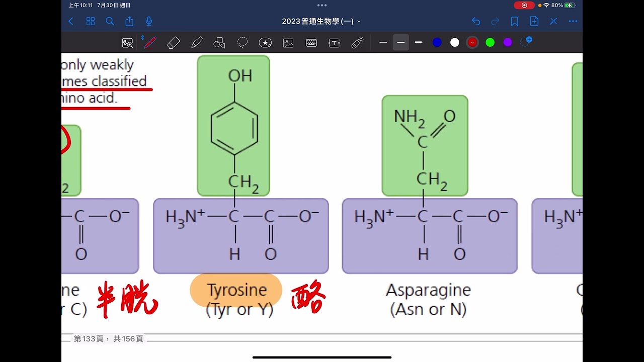Tap the handwritten 酪 annotation

click(x=308, y=298)
